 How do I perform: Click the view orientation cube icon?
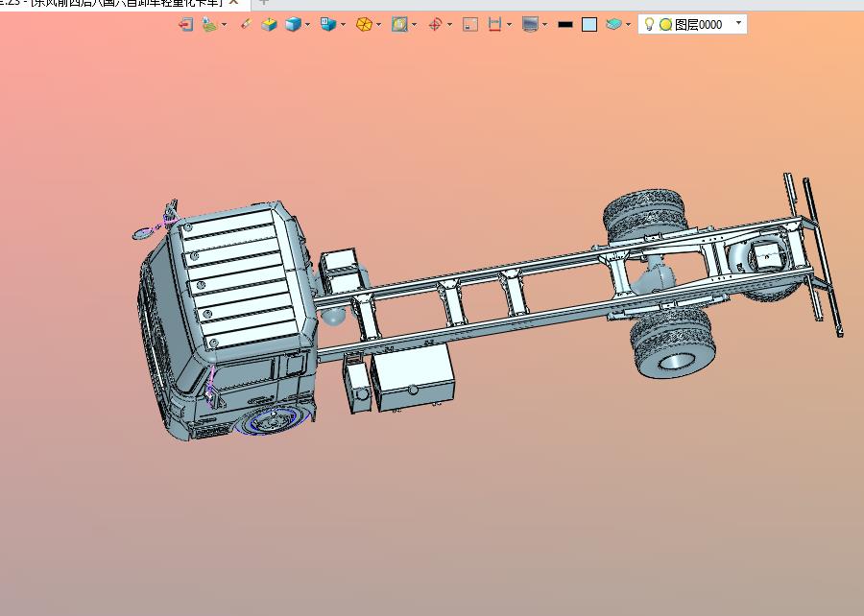click(x=328, y=24)
